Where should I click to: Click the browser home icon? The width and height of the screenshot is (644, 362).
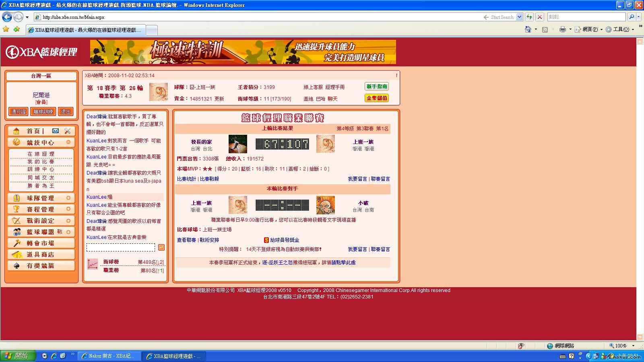(x=528, y=29)
